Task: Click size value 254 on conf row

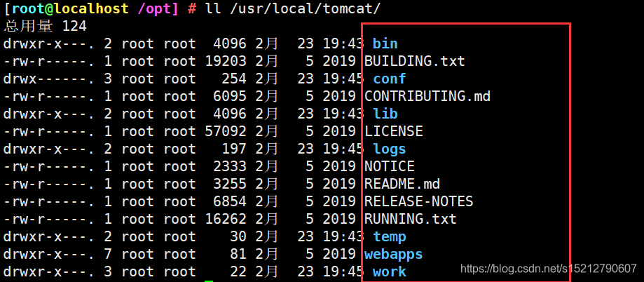Action: [x=233, y=79]
